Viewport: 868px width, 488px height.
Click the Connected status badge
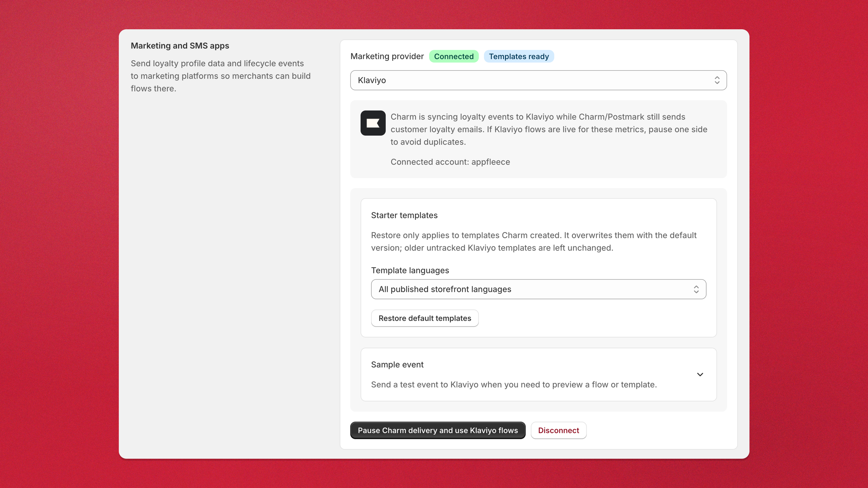click(454, 56)
